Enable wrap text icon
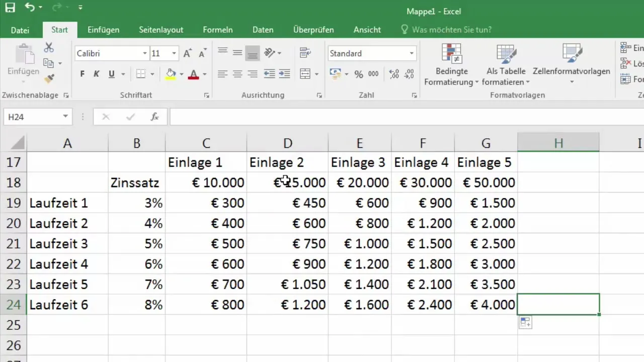 click(x=304, y=53)
